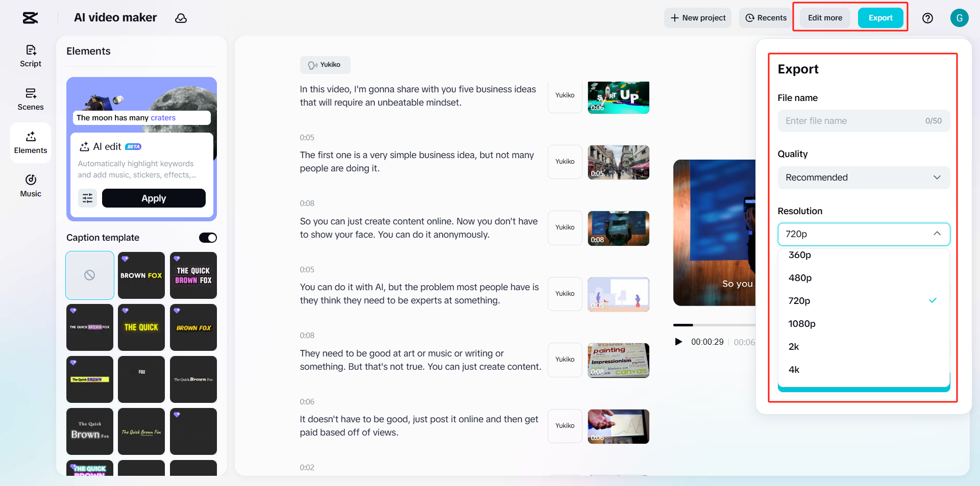Click the video preview frame

point(714,233)
